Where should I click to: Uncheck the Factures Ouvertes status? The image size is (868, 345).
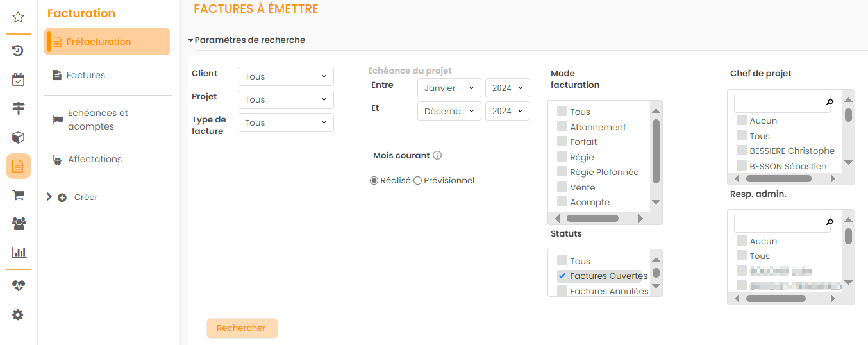(x=562, y=276)
